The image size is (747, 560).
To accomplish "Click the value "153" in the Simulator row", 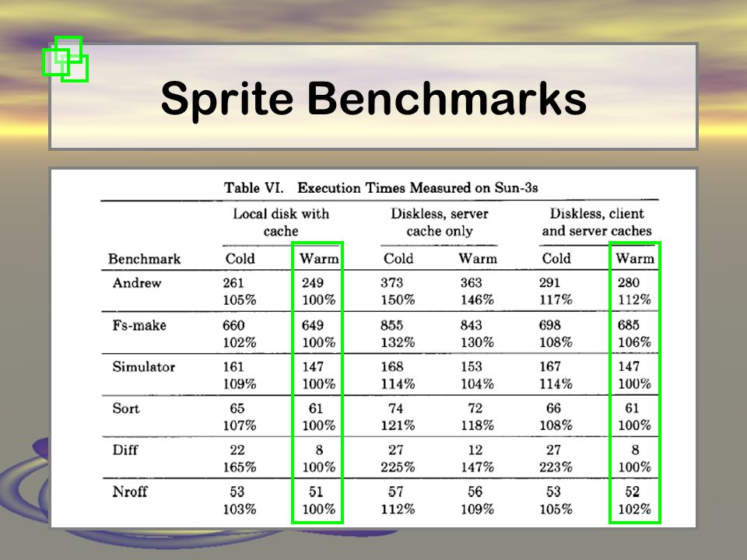I will click(472, 366).
